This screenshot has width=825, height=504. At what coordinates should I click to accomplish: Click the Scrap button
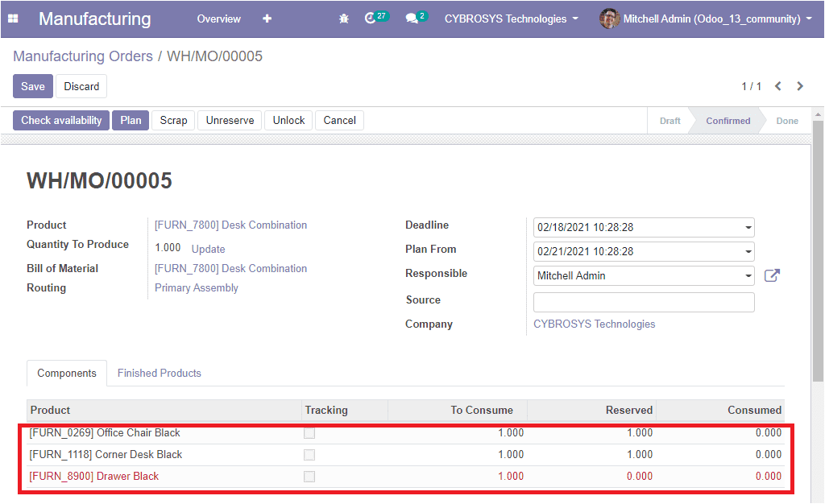coord(174,120)
